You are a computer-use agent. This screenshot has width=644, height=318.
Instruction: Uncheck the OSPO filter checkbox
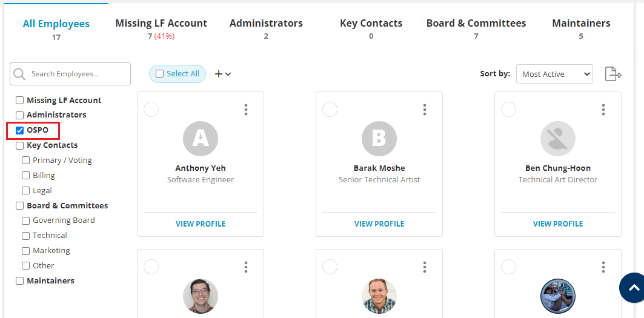pos(20,130)
